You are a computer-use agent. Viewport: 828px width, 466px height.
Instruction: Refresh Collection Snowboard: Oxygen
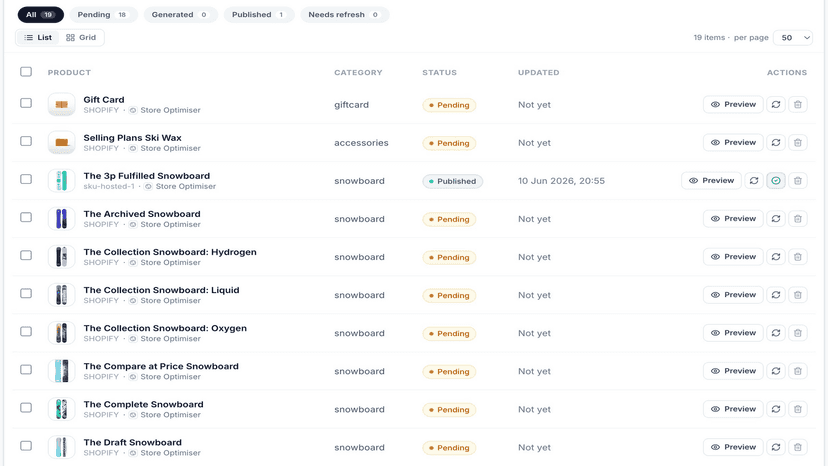coord(776,333)
